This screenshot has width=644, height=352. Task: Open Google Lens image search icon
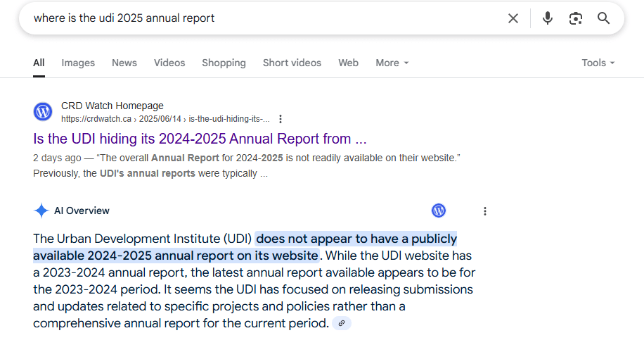pyautogui.click(x=576, y=18)
